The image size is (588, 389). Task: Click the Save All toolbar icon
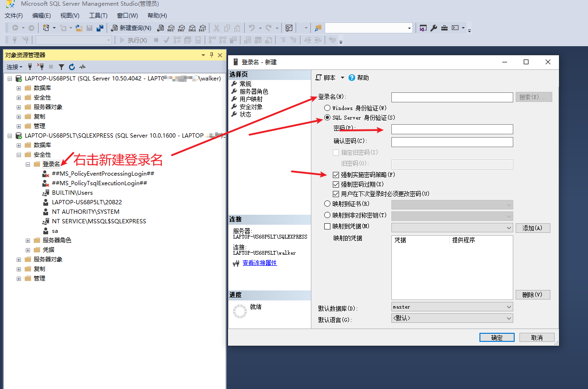(100, 28)
